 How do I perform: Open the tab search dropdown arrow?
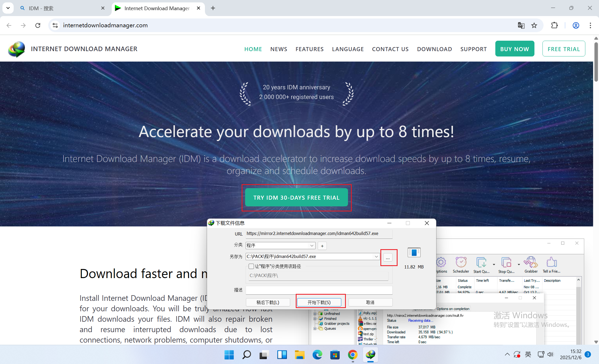click(x=8, y=8)
